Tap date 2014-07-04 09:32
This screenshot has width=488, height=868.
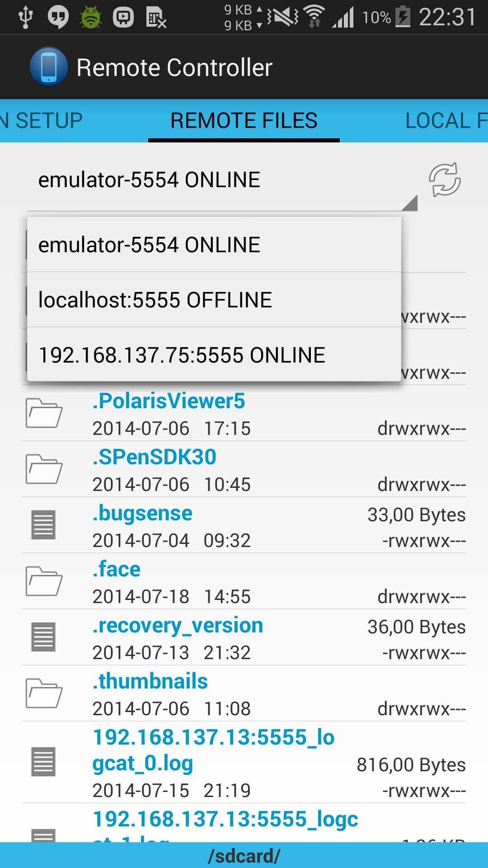[171, 541]
